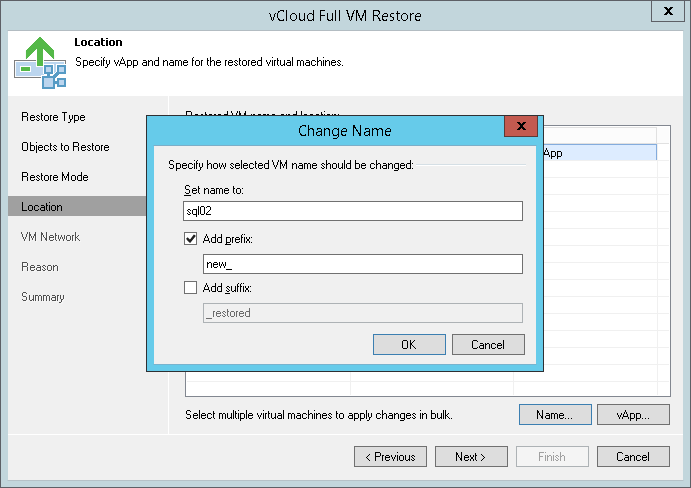This screenshot has width=691, height=488.
Task: Click the Set name to field
Action: 353,210
